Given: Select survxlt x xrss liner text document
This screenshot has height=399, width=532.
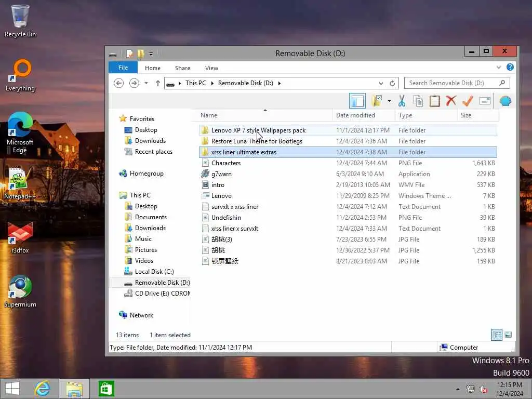Looking at the screenshot, I should (x=348, y=206).
